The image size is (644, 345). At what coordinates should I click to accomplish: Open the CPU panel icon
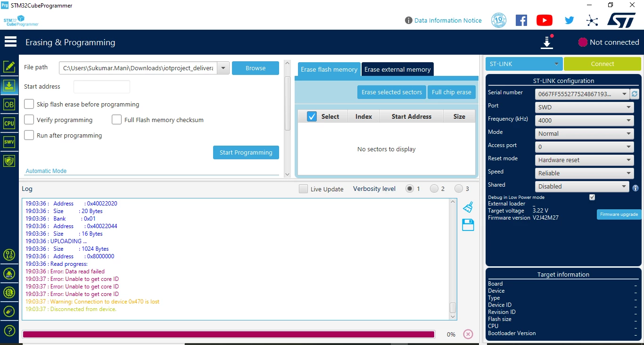(x=9, y=123)
